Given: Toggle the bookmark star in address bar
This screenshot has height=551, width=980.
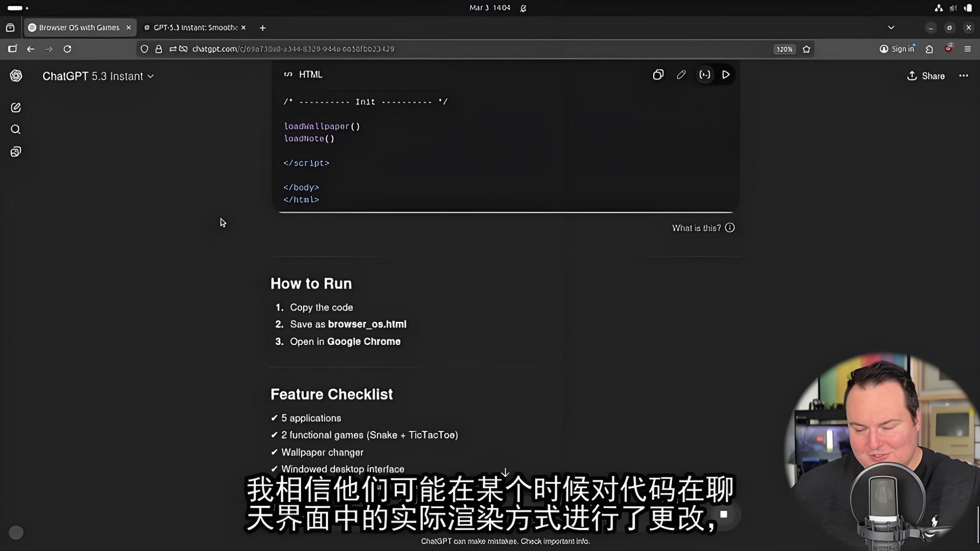Looking at the screenshot, I should point(806,49).
